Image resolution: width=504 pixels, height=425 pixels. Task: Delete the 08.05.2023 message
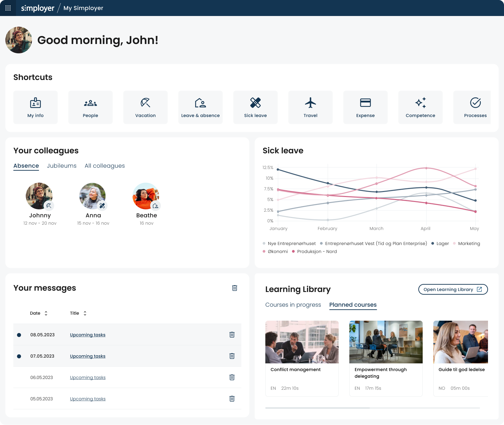point(232,335)
